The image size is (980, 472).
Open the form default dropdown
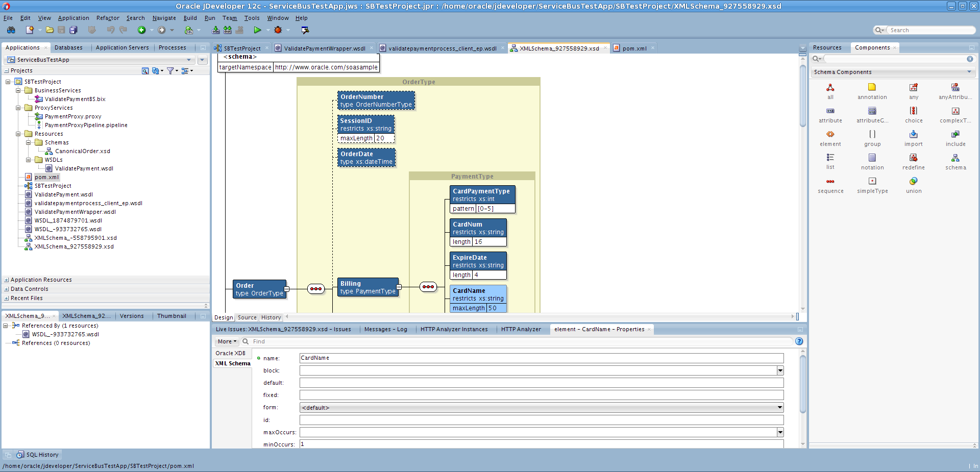coord(780,407)
